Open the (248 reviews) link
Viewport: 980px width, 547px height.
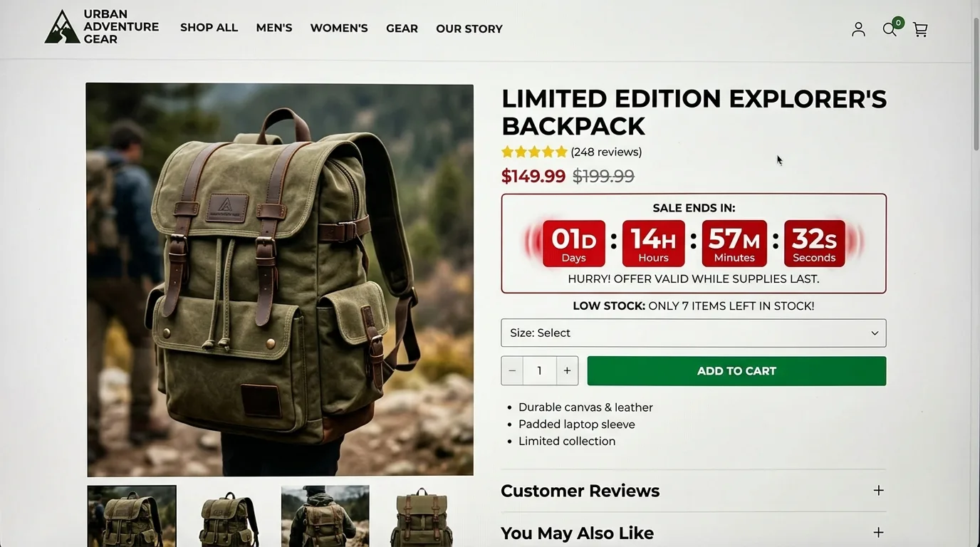point(606,152)
